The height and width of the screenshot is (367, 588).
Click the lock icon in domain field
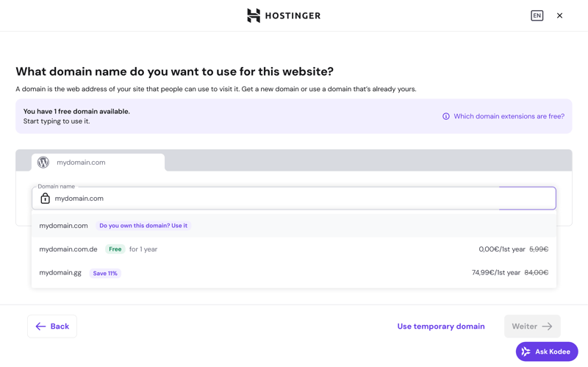pyautogui.click(x=45, y=199)
